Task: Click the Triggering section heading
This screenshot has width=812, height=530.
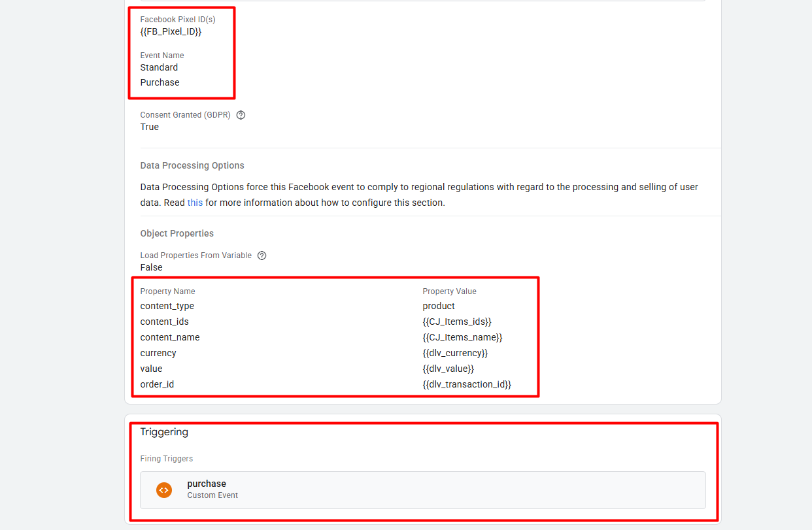Action: pos(164,432)
